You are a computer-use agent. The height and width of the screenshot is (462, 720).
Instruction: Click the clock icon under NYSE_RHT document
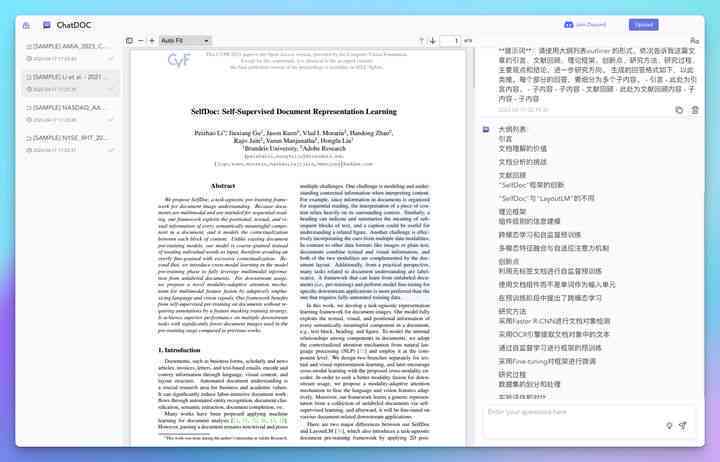pyautogui.click(x=29, y=150)
